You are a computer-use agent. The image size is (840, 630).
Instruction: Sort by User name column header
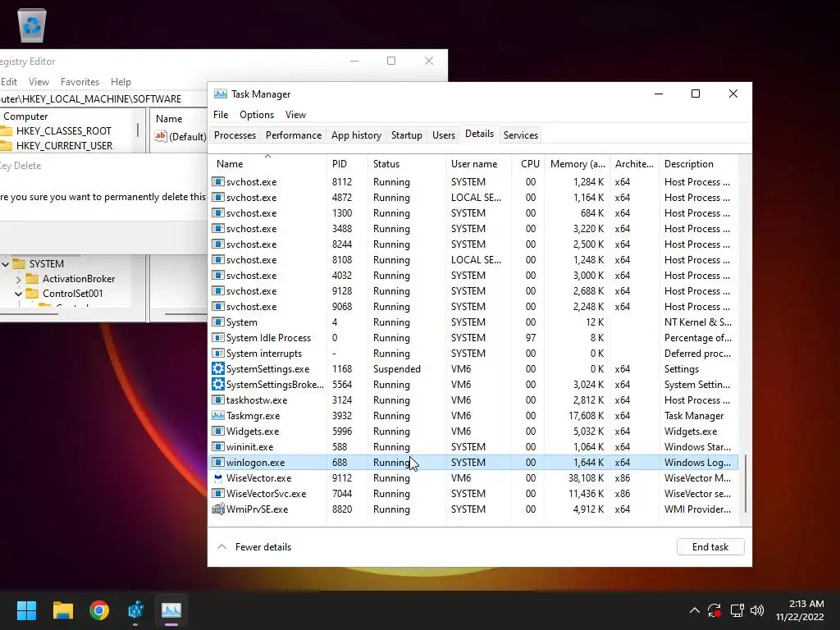click(478, 164)
